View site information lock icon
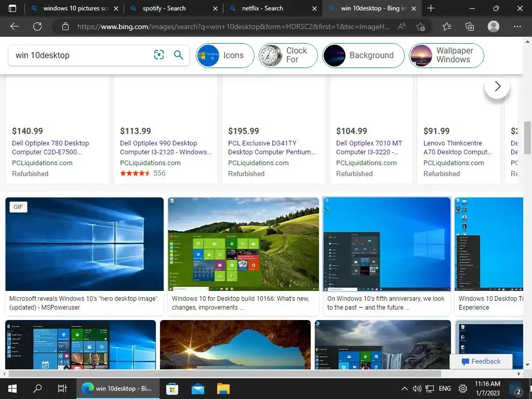 click(65, 26)
